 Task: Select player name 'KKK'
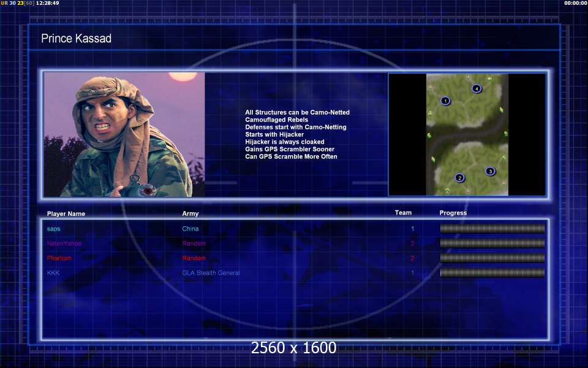[53, 272]
